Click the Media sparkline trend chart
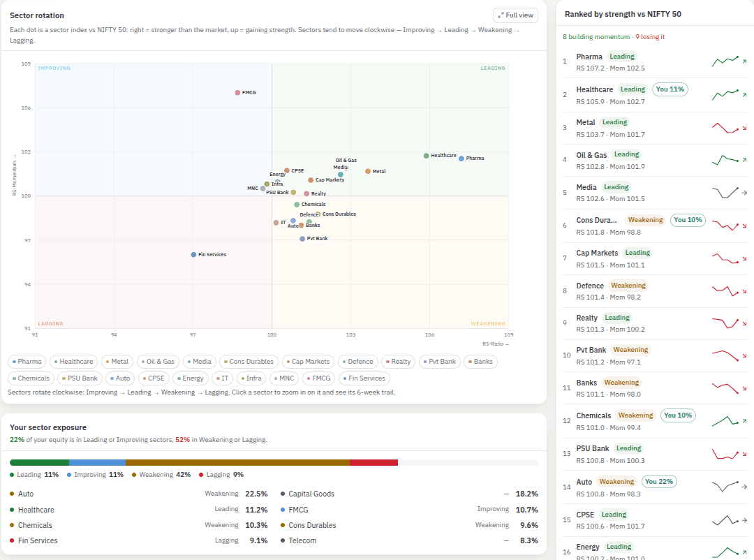Screen dimensions: 754x560 click(x=725, y=193)
